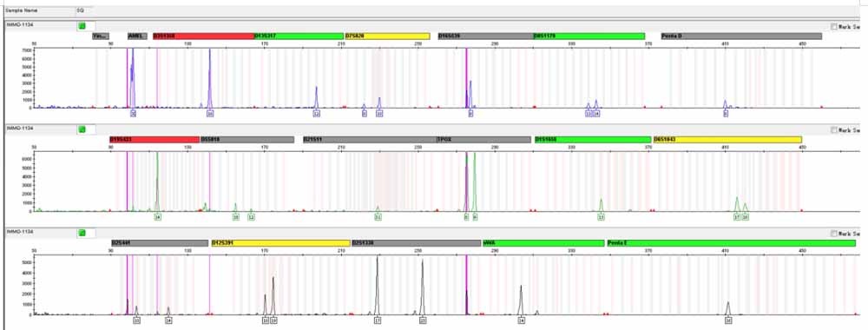Click the green quality icon in top panel
This screenshot has height=330, width=868.
(82, 26)
